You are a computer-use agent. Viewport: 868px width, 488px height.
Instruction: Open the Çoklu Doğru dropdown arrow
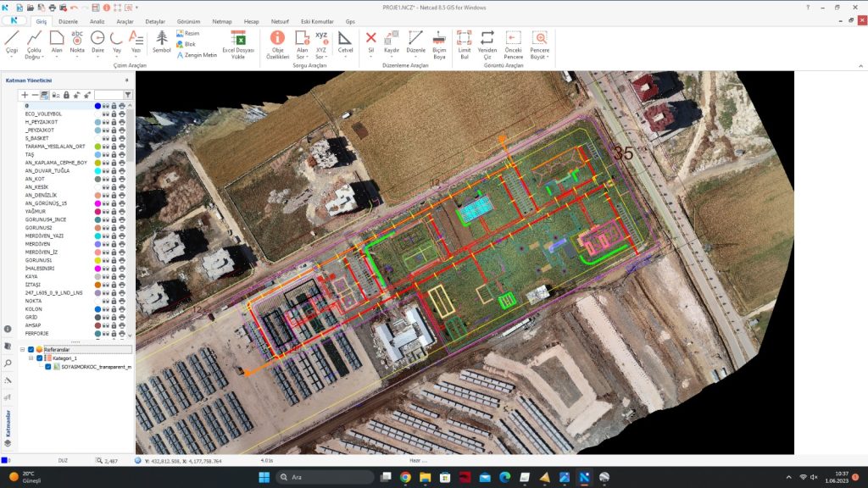42,57
